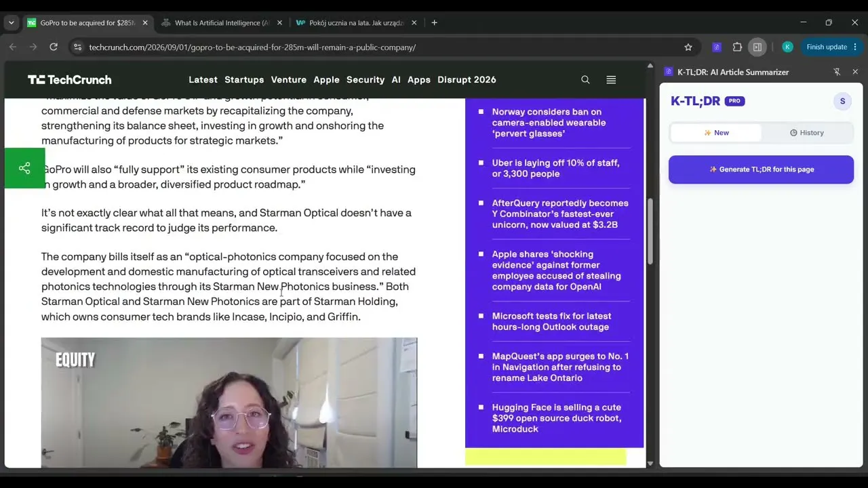Click the K-TL;DR logo in side panel header
The image size is (868, 488).
669,72
